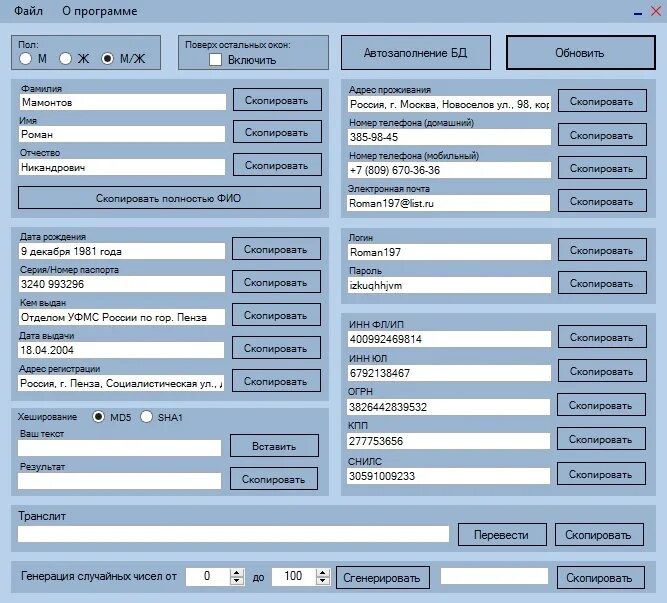Image resolution: width=667 pixels, height=603 pixels.
Task: Click the Транслит text field
Action: point(234,534)
